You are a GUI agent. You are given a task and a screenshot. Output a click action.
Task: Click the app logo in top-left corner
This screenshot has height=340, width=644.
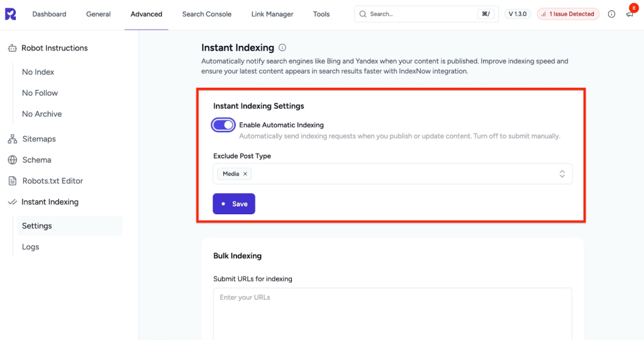pos(11,14)
